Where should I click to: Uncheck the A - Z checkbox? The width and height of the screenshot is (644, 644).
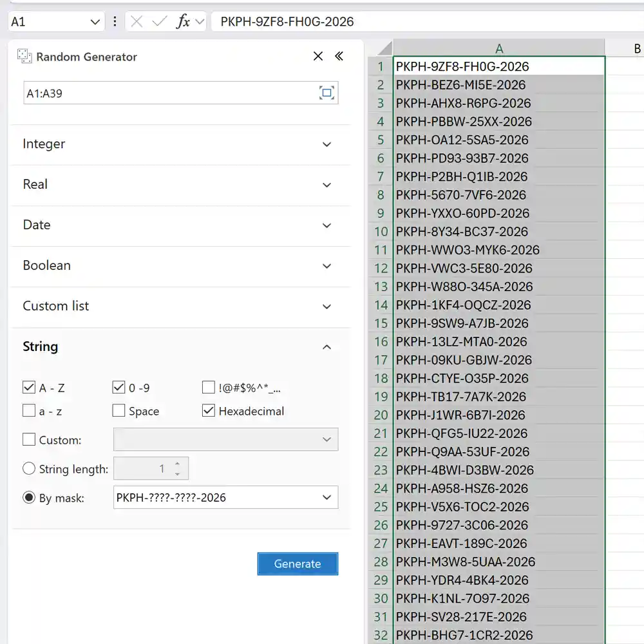29,388
